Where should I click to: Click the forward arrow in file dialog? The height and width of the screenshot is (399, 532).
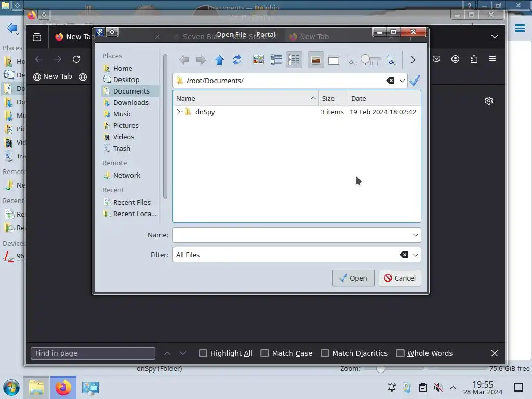pos(201,60)
